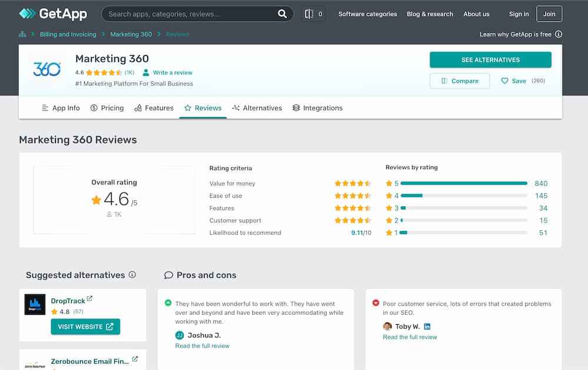
Task: Click Marketing 360 breadcrumb link
Action: click(x=131, y=35)
